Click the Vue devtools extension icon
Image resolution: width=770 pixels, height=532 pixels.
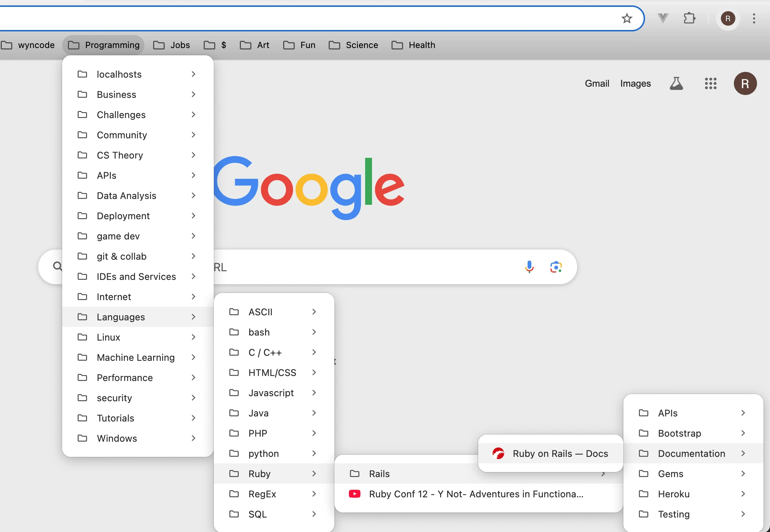(x=663, y=18)
